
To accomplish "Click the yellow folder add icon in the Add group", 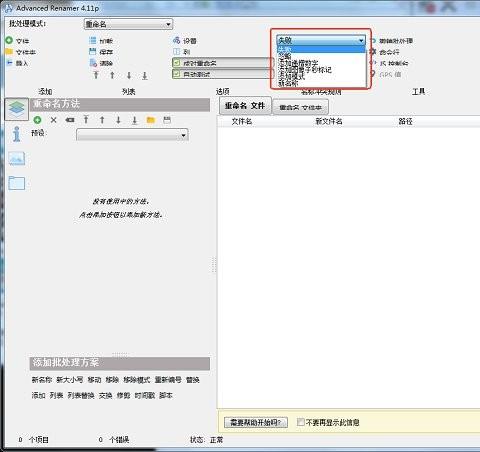I will 9,52.
